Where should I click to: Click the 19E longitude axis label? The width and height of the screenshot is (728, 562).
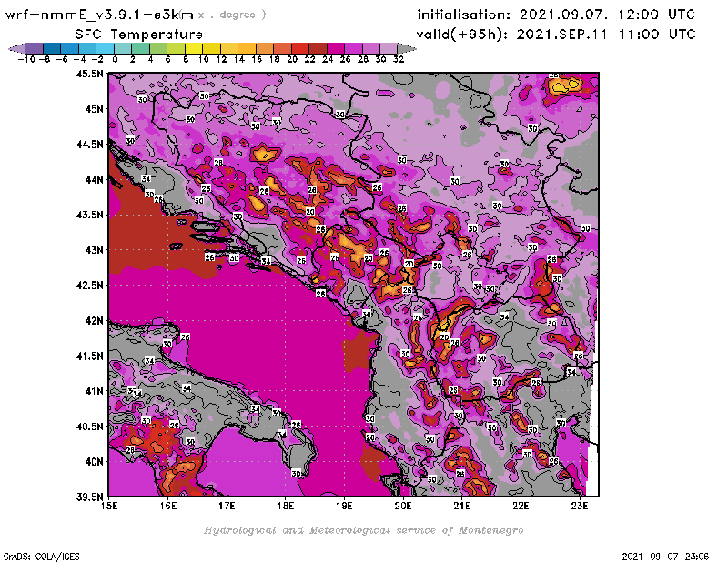pyautogui.click(x=345, y=505)
